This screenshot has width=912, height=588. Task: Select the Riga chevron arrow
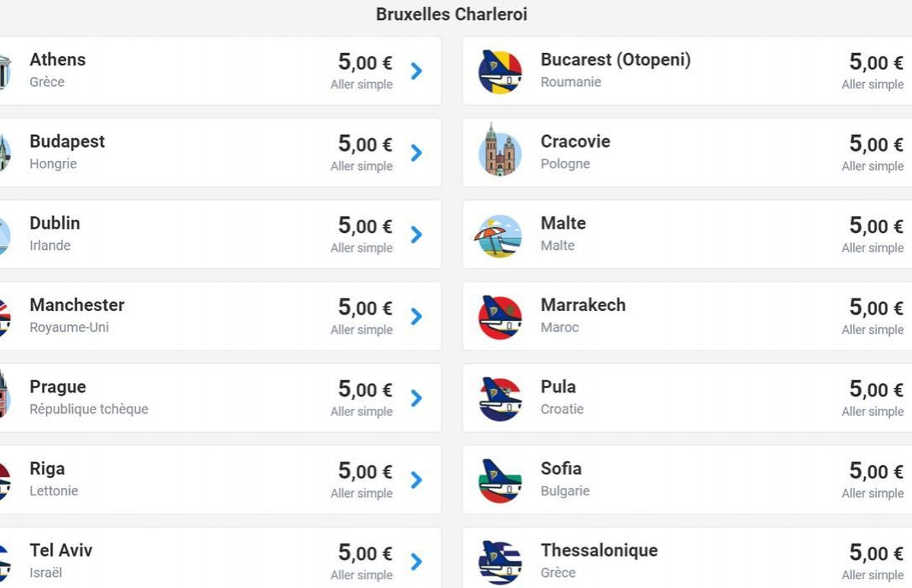416,480
